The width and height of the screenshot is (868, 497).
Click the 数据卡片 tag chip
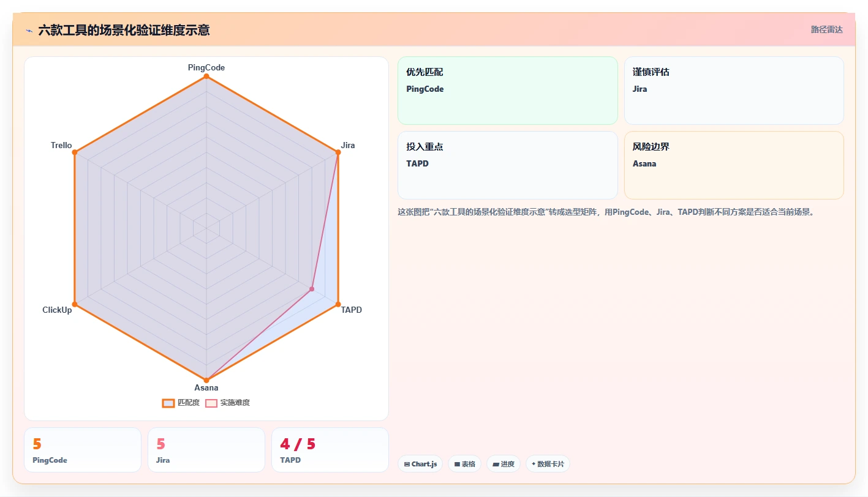[x=548, y=464]
